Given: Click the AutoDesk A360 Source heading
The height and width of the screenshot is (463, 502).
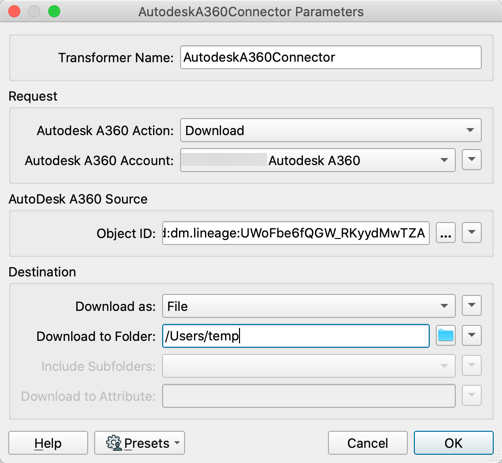Looking at the screenshot, I should click(x=78, y=199).
